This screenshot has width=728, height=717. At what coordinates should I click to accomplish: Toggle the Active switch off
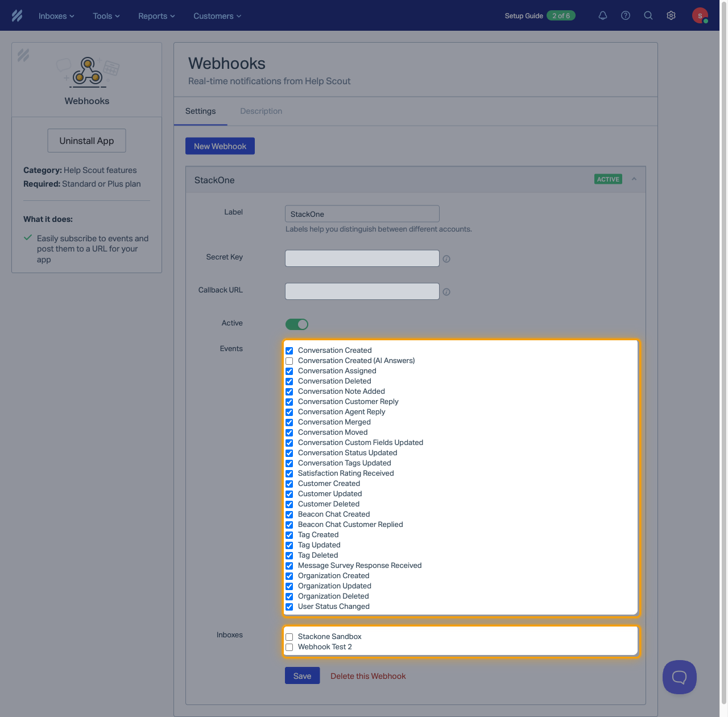tap(297, 324)
